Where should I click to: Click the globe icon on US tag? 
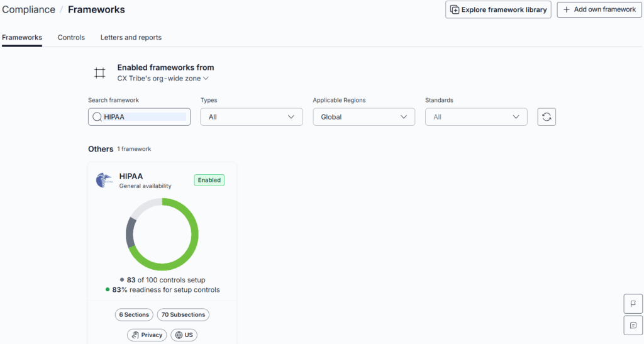(x=179, y=335)
